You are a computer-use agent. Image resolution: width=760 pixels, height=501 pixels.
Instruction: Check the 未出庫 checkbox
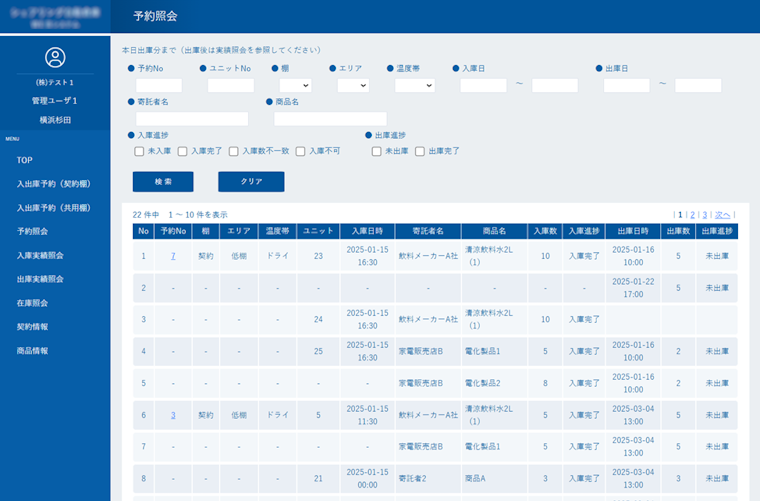pyautogui.click(x=376, y=151)
